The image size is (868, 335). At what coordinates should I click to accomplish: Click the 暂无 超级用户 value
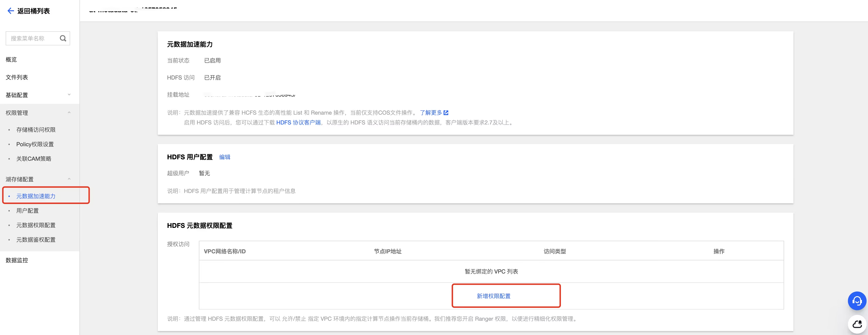click(x=204, y=173)
